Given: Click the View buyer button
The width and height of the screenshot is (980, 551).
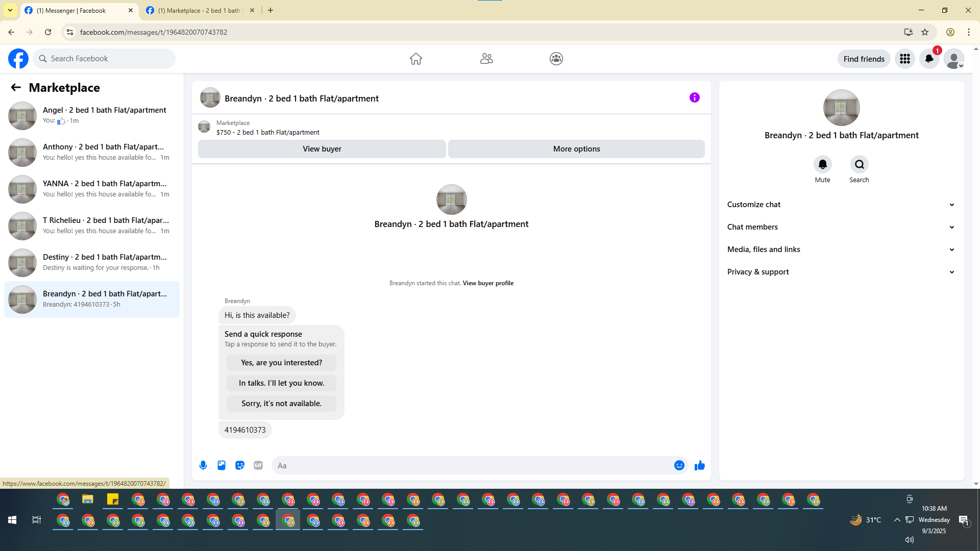Looking at the screenshot, I should (322, 149).
